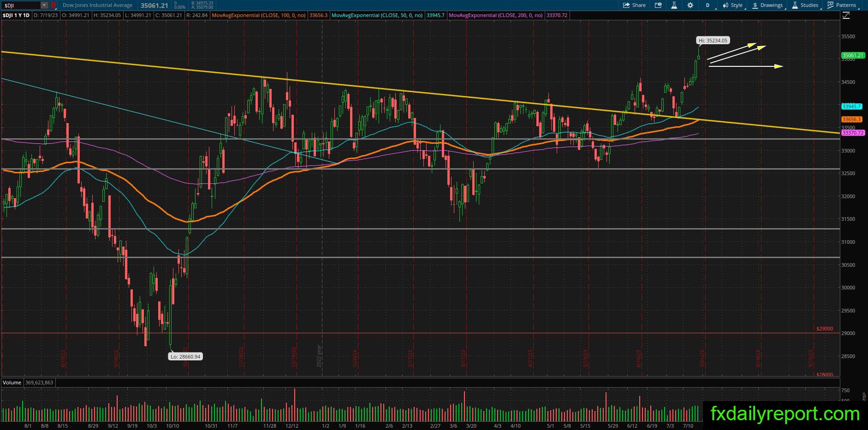Open the Studies menu
The height and width of the screenshot is (430, 868).
pos(806,5)
